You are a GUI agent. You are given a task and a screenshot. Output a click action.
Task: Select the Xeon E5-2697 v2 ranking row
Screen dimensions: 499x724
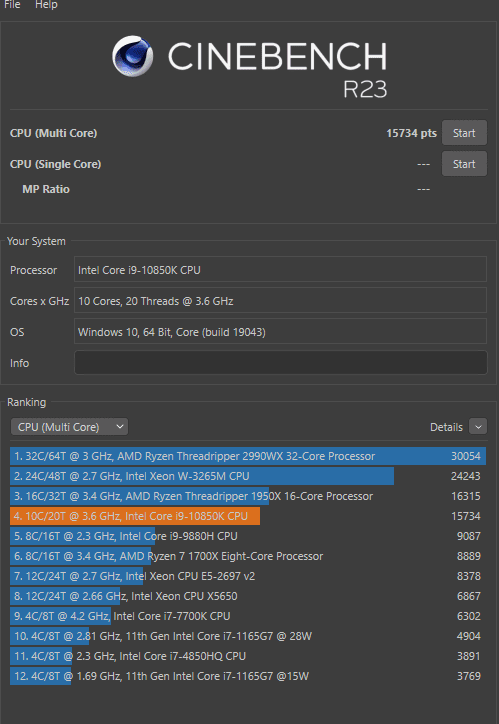pos(248,576)
